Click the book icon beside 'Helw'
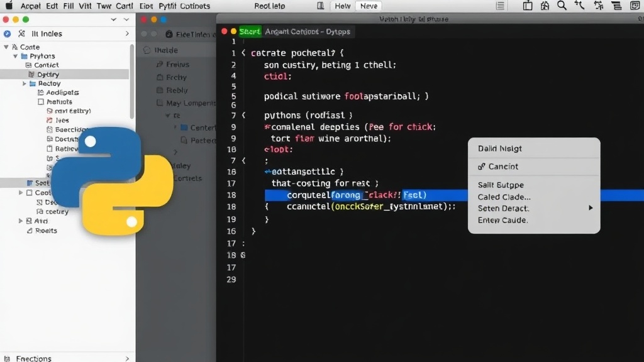 pos(320,6)
